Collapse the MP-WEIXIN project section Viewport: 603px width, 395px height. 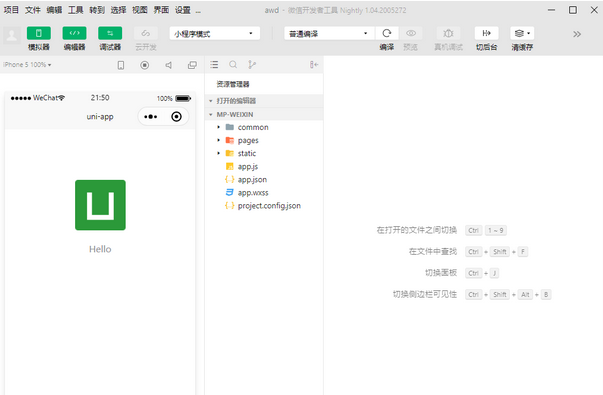pos(264,115)
